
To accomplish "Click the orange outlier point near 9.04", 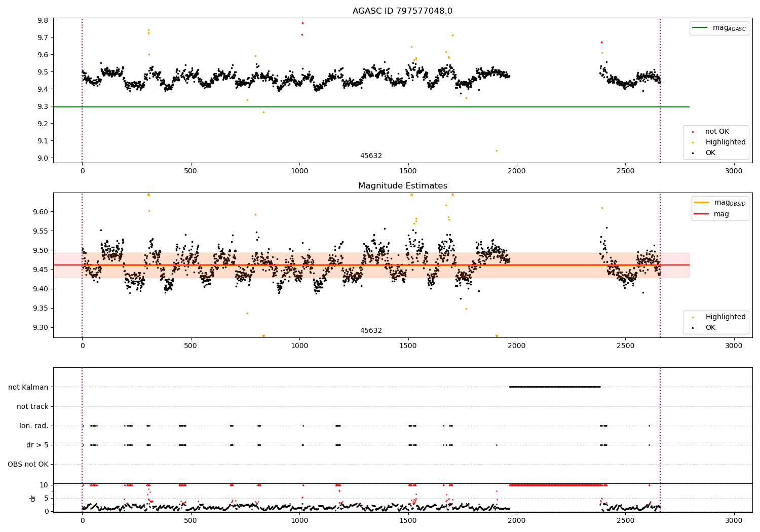I will pos(497,150).
